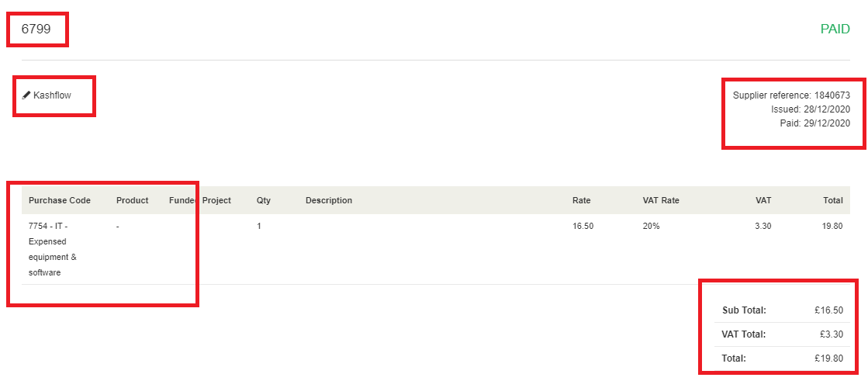Click the VAT Rate column header
This screenshot has width=868, height=381.
pos(661,200)
